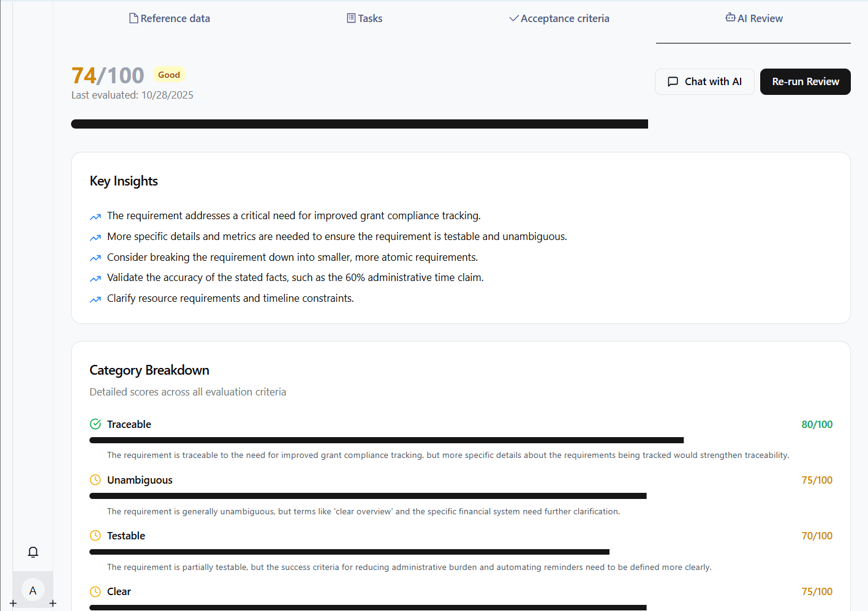Click the Reference data document icon
The image size is (868, 611).
133,18
